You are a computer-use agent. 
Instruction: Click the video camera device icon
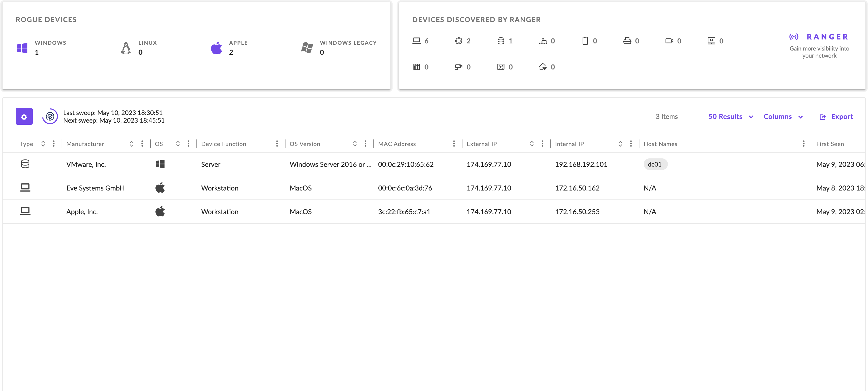pos(669,41)
